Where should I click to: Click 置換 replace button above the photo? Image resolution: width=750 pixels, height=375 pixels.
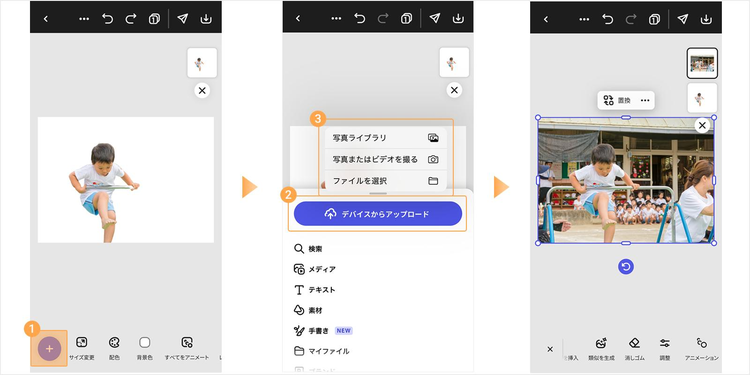click(617, 100)
